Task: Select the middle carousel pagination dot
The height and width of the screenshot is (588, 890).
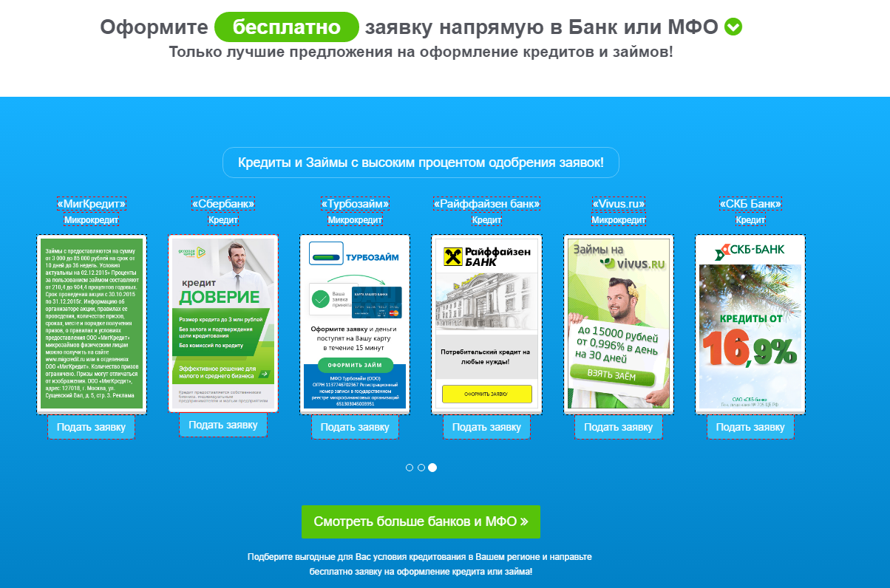Action: (x=421, y=468)
